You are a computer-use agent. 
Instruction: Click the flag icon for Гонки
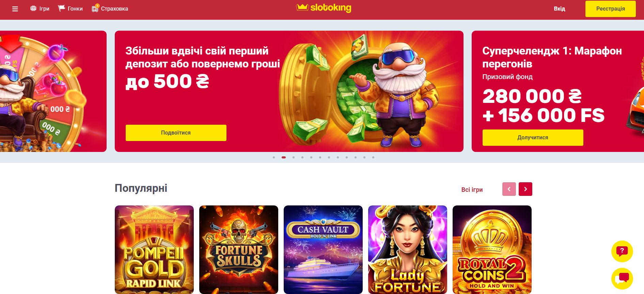(61, 8)
